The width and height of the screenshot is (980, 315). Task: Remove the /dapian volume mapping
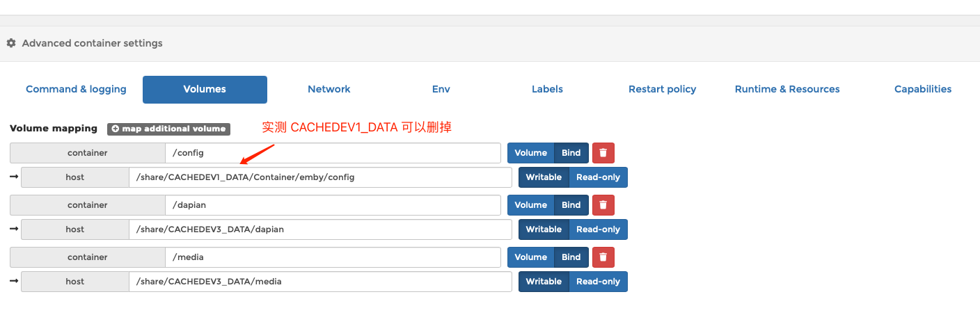click(603, 205)
